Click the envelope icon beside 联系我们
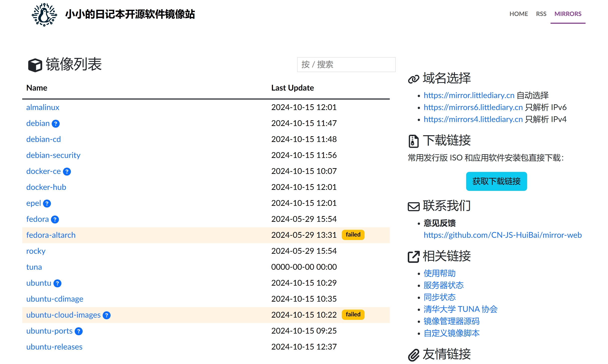 tap(413, 207)
